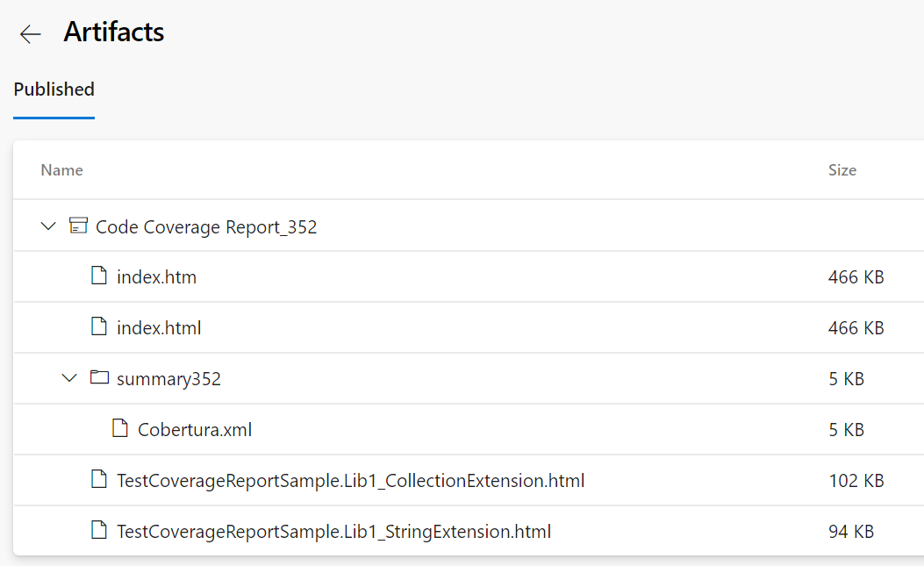The width and height of the screenshot is (924, 566).
Task: Switch to the Published tab
Action: pos(54,90)
